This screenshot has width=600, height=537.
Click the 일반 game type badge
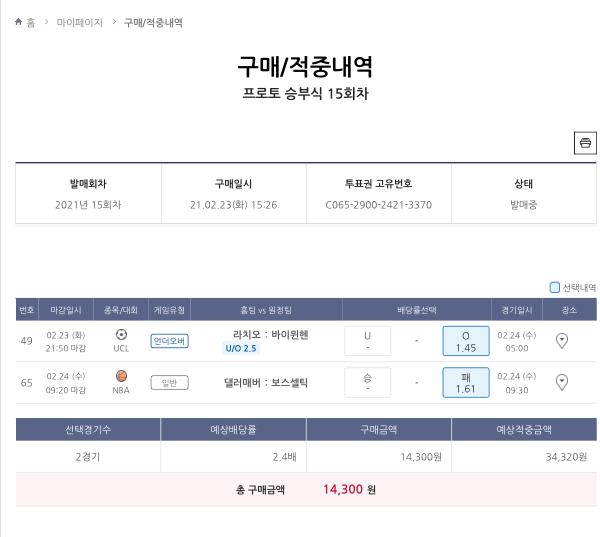169,382
